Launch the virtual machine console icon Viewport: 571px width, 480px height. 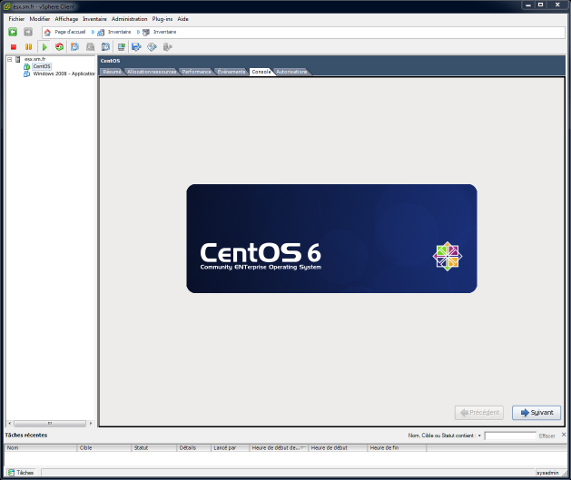(121, 47)
